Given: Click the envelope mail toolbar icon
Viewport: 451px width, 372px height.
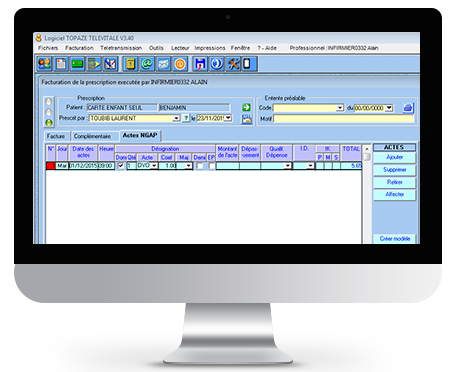Looking at the screenshot, I should click(163, 64).
